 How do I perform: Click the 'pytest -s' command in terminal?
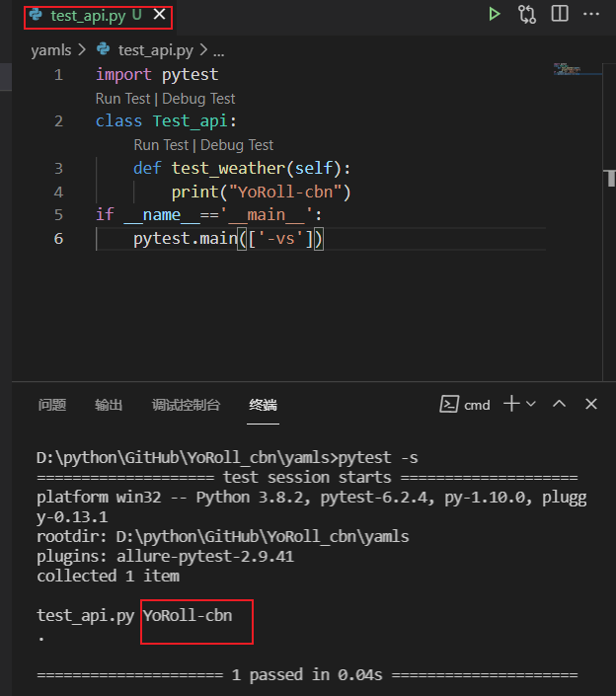378,458
